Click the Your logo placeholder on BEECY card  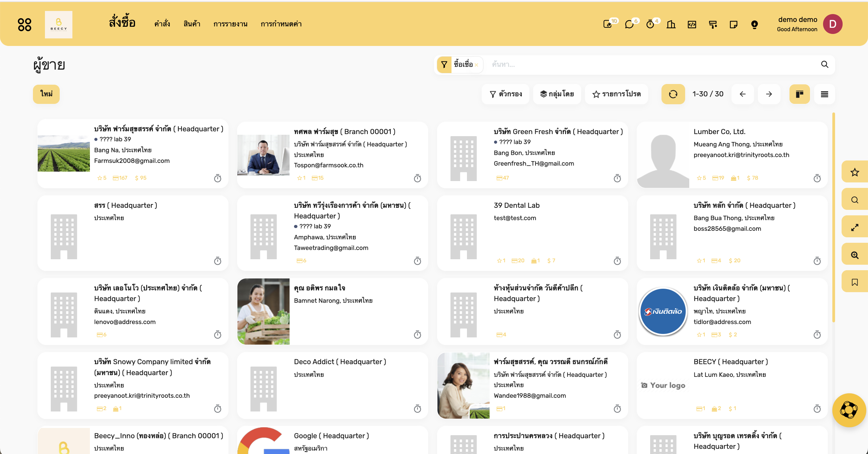pyautogui.click(x=663, y=385)
